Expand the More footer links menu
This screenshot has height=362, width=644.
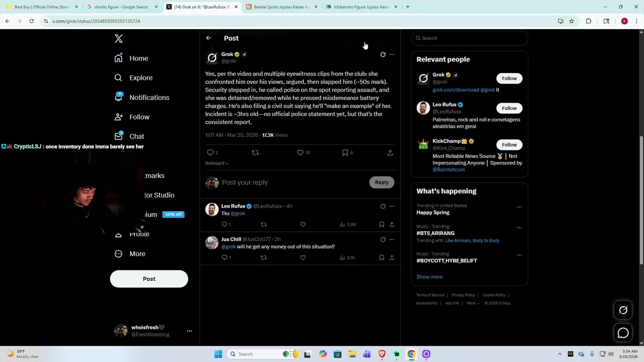(x=473, y=303)
